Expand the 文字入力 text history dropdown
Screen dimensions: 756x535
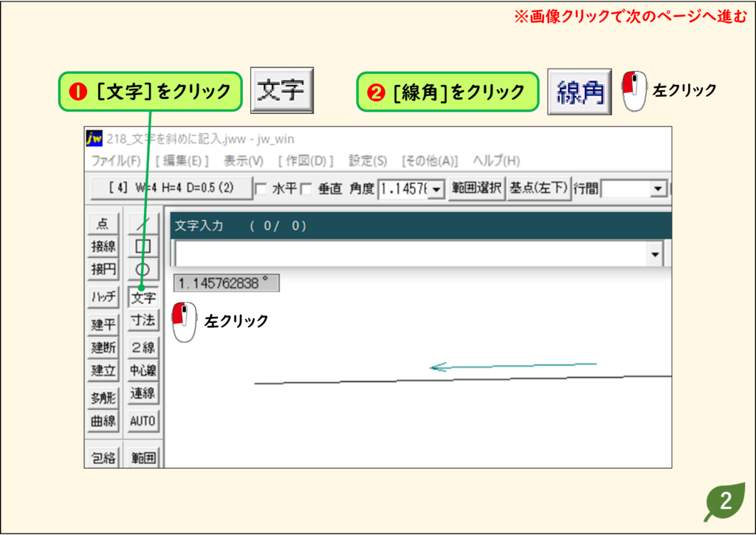coord(655,254)
